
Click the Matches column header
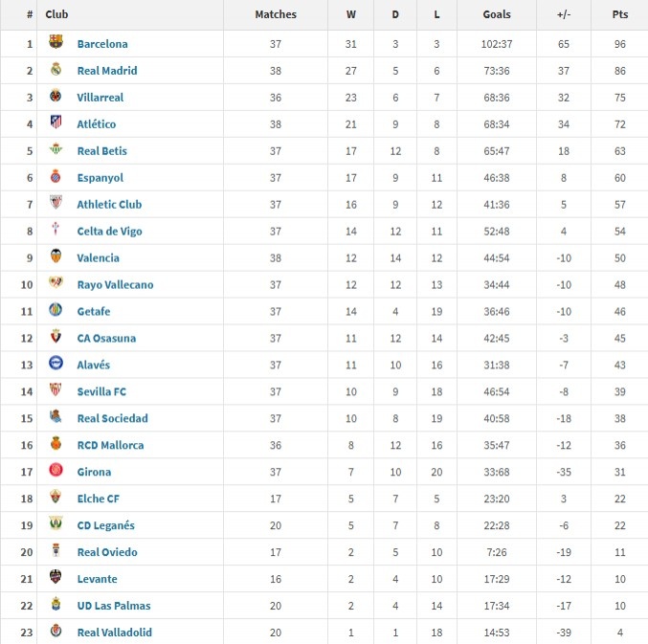coord(276,14)
